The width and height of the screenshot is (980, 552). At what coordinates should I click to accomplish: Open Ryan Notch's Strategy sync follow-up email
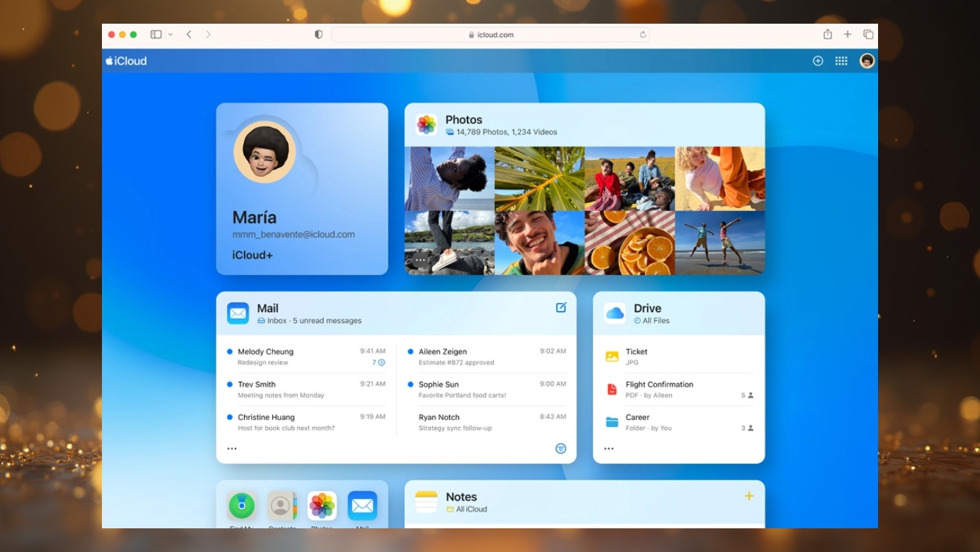[487, 422]
